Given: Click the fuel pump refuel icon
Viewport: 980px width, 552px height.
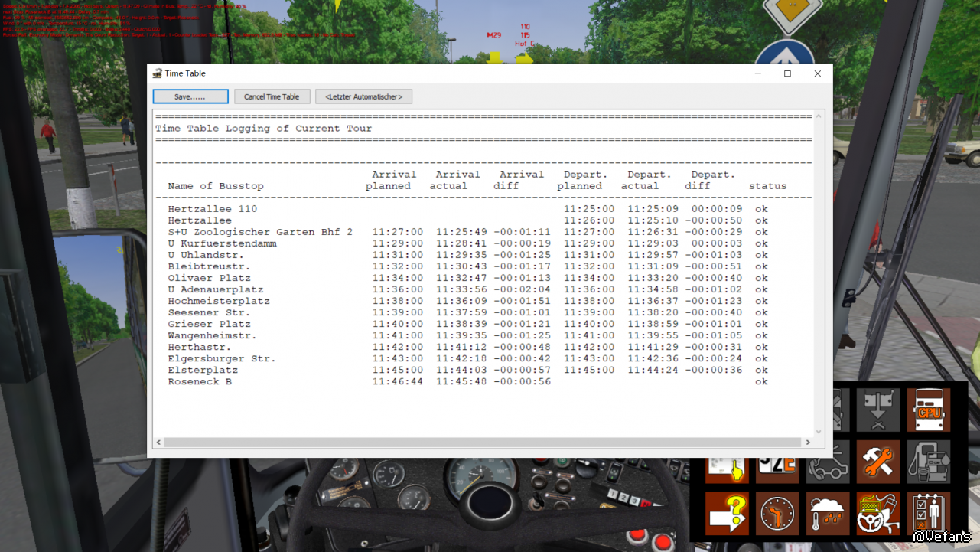Looking at the screenshot, I should [929, 461].
